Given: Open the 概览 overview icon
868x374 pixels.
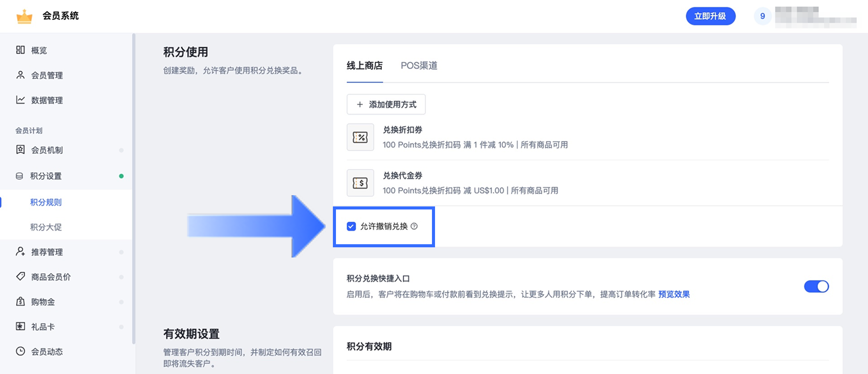Looking at the screenshot, I should (x=20, y=50).
